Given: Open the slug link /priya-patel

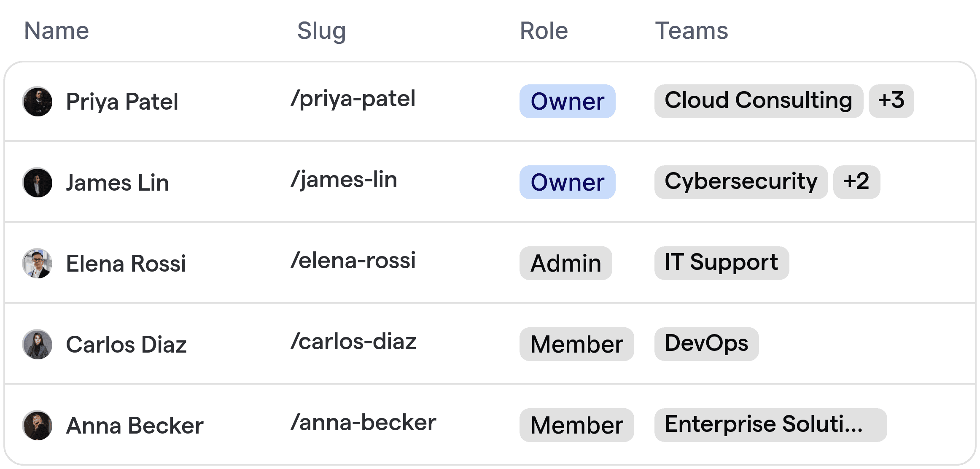Looking at the screenshot, I should coord(353,99).
